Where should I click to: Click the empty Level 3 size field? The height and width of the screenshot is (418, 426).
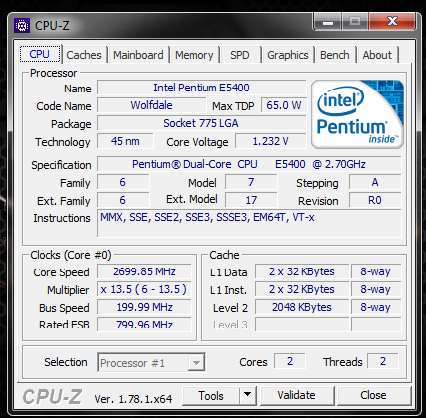302,324
